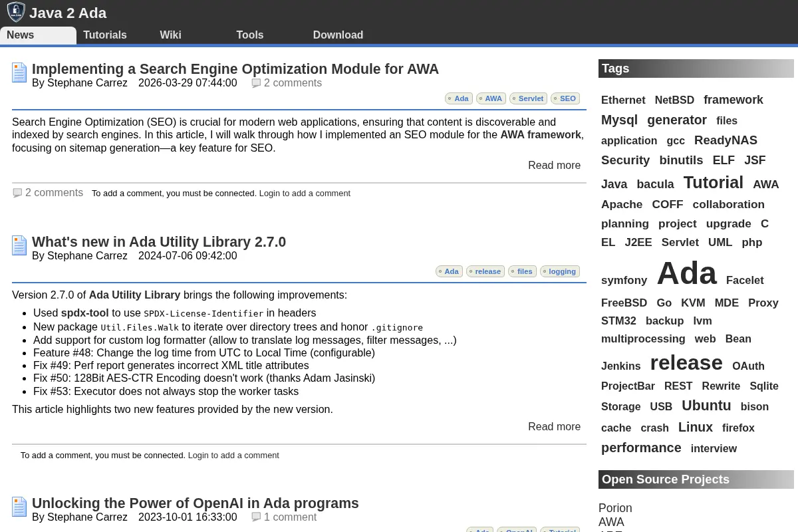Open the Tutorials tab
The image size is (798, 532).
click(x=105, y=35)
